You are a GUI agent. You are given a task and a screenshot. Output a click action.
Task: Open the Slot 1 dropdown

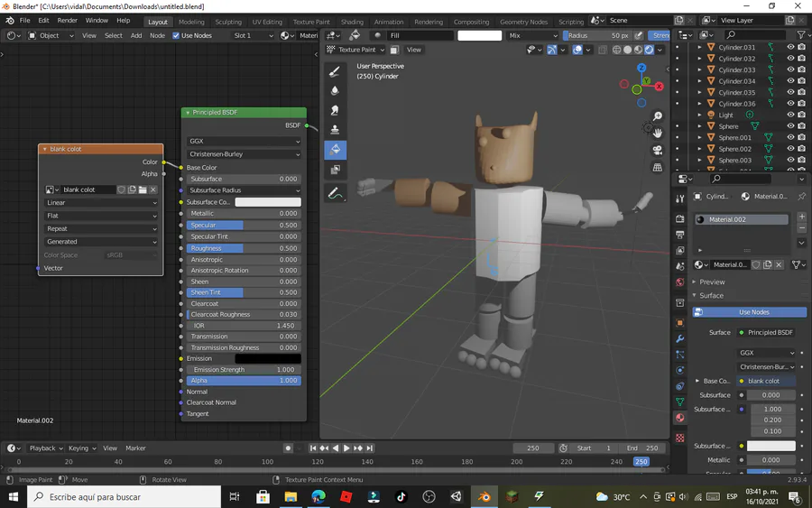click(253, 35)
